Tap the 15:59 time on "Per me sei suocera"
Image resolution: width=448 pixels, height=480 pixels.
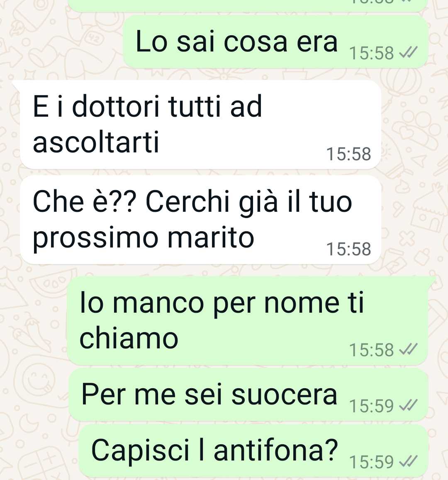(371, 406)
